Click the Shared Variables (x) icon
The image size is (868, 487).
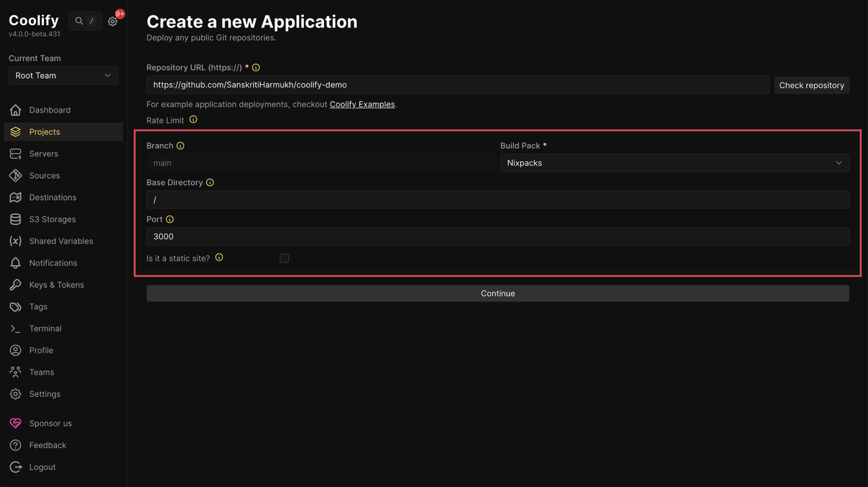click(x=16, y=241)
